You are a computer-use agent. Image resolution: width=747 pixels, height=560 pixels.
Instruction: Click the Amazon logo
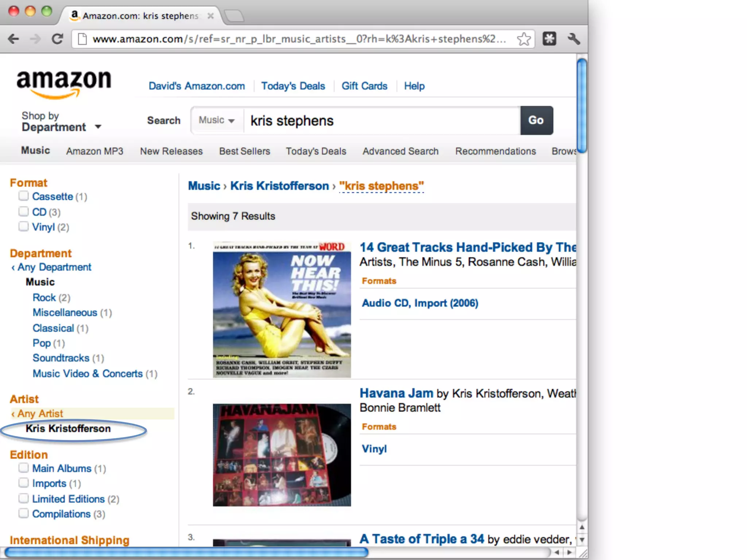pos(64,83)
